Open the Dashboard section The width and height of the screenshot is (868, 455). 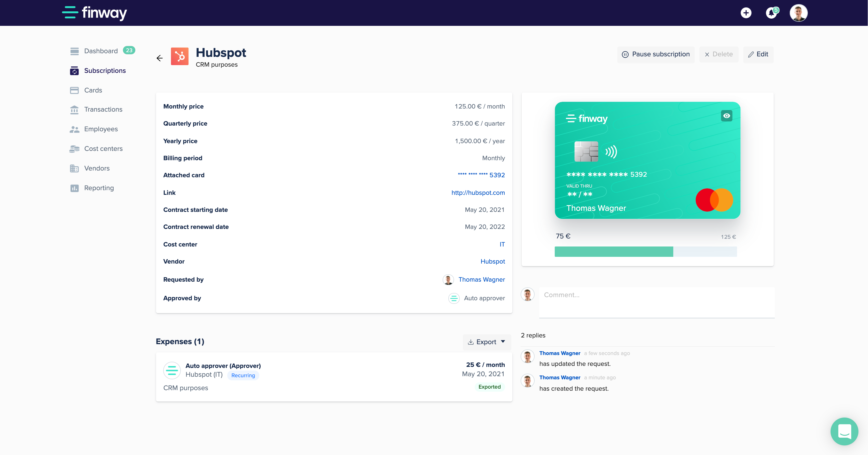[101, 51]
